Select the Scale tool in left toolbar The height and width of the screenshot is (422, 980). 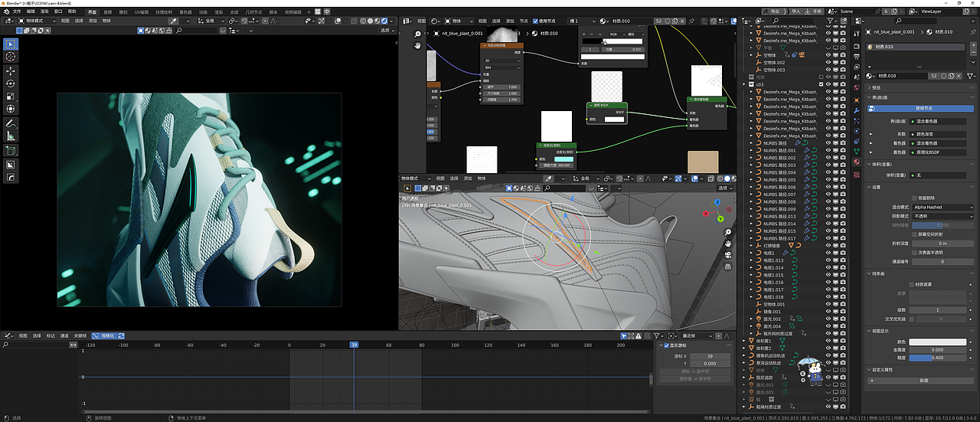point(11,97)
